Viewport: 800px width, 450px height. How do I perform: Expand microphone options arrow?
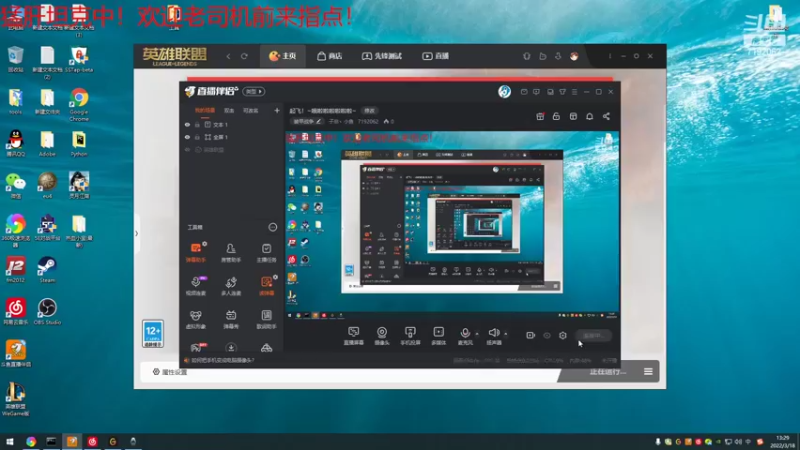477,334
